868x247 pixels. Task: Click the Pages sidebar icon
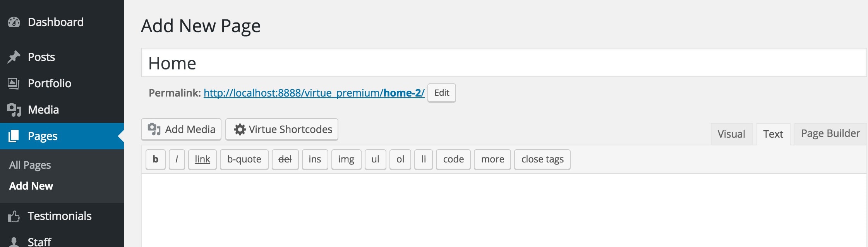[x=14, y=136]
